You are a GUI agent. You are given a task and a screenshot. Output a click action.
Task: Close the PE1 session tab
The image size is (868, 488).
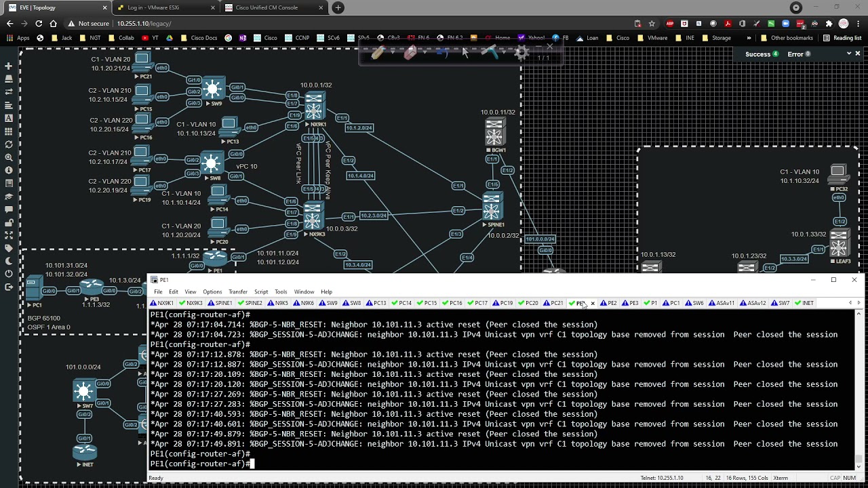593,303
